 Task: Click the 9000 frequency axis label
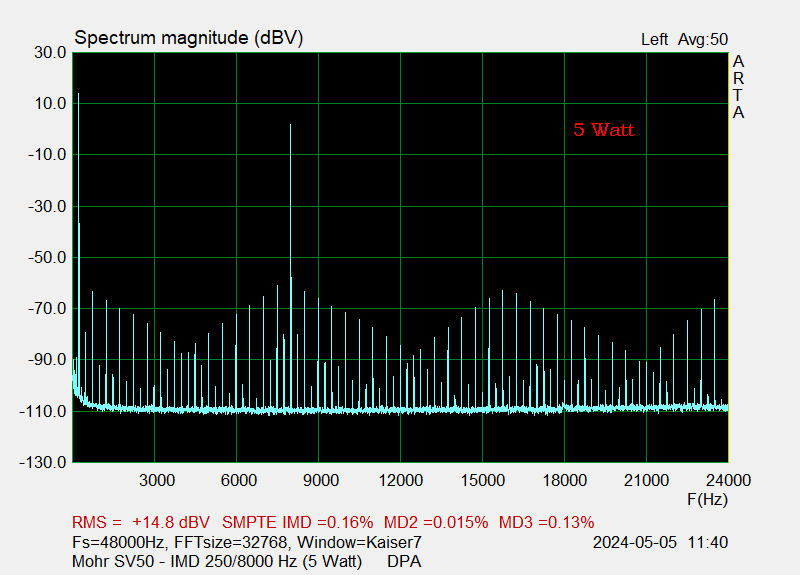tap(321, 480)
